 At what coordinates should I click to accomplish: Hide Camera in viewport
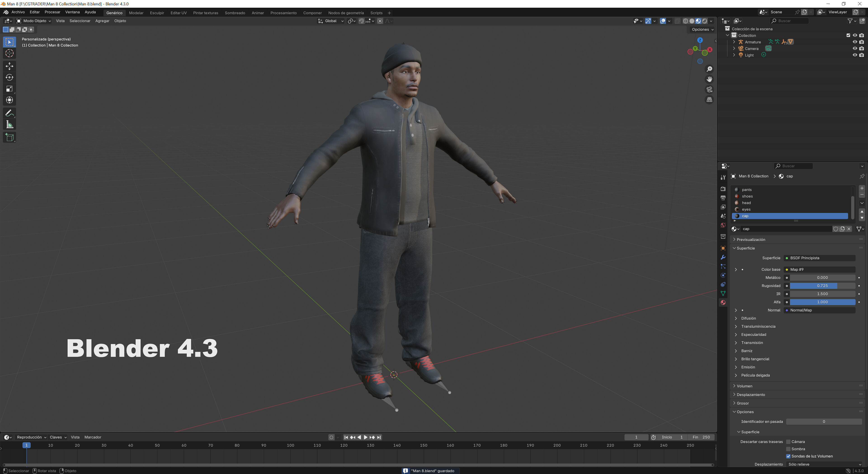pos(855,49)
